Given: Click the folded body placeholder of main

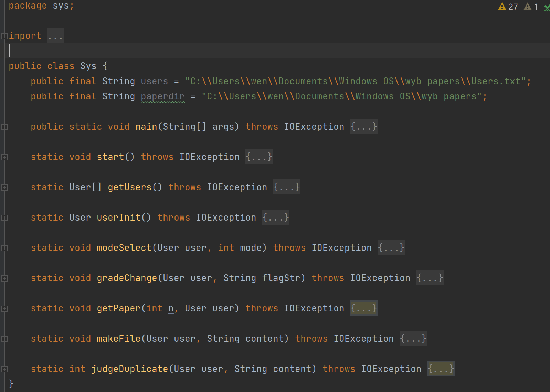Looking at the screenshot, I should click(x=364, y=127).
